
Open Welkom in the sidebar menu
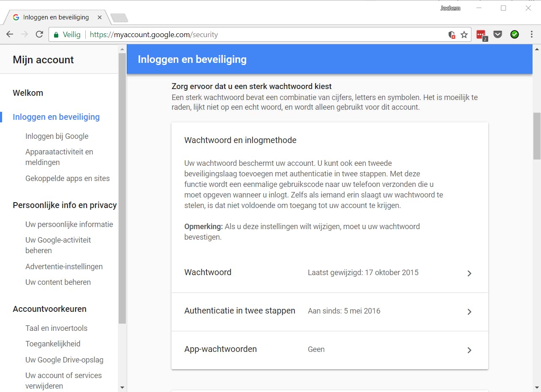(28, 93)
